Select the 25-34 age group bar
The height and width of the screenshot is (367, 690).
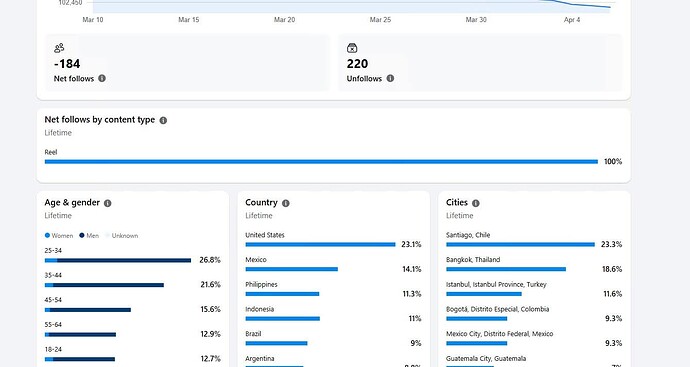pos(118,261)
